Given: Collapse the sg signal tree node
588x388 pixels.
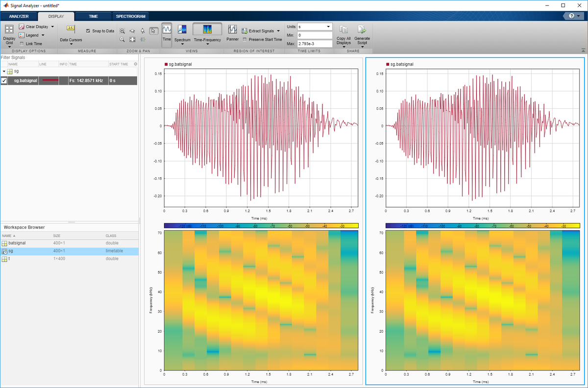Looking at the screenshot, I should 4,72.
